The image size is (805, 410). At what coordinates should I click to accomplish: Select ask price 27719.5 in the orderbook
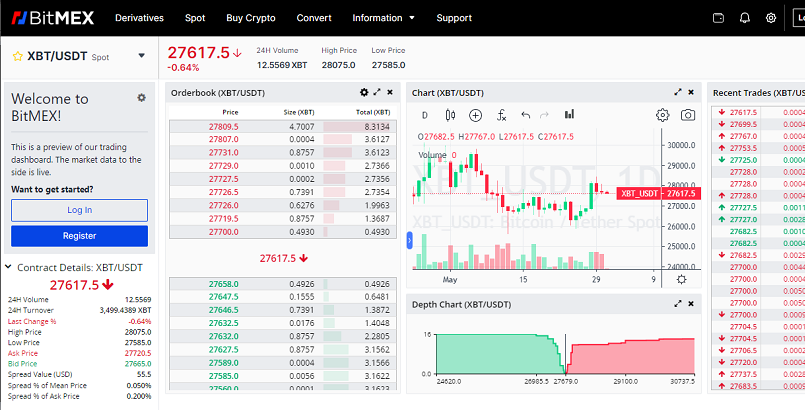[223, 219]
